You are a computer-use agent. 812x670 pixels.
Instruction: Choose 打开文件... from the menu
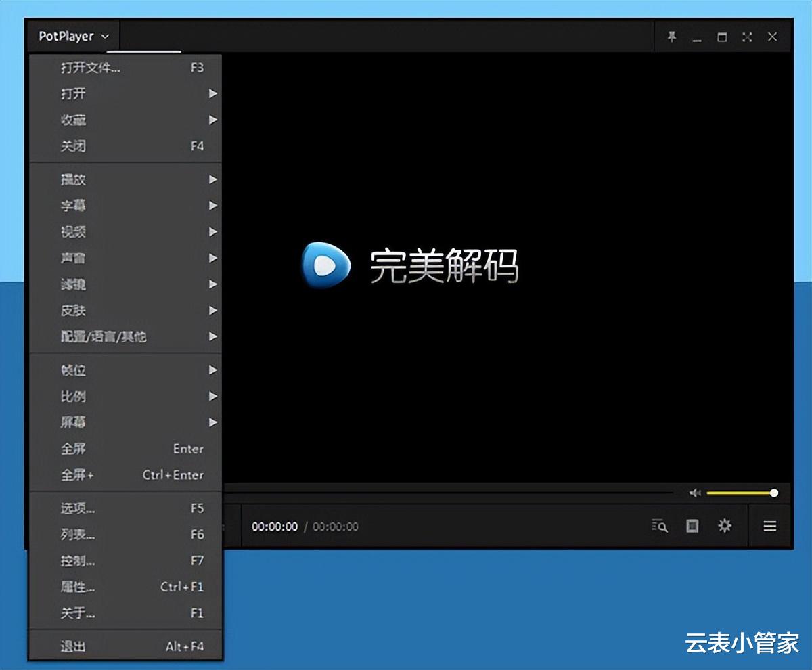(x=126, y=68)
